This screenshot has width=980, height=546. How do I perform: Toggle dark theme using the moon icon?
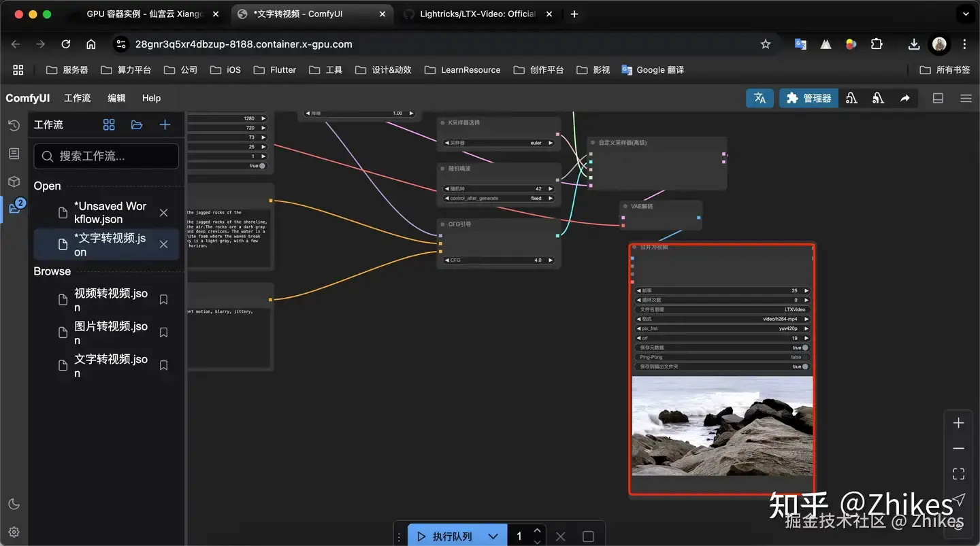point(14,504)
